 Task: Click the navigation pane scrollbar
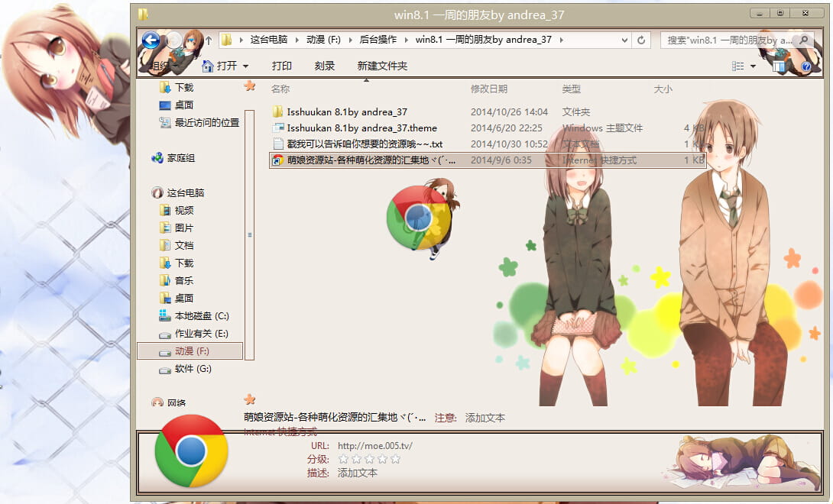(250, 234)
